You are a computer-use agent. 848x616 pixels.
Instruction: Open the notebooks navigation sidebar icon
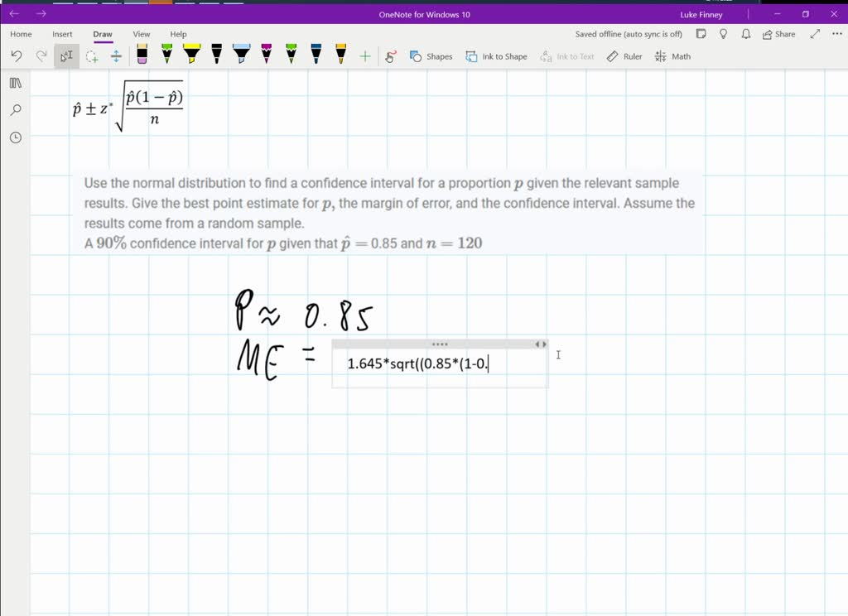(15, 83)
